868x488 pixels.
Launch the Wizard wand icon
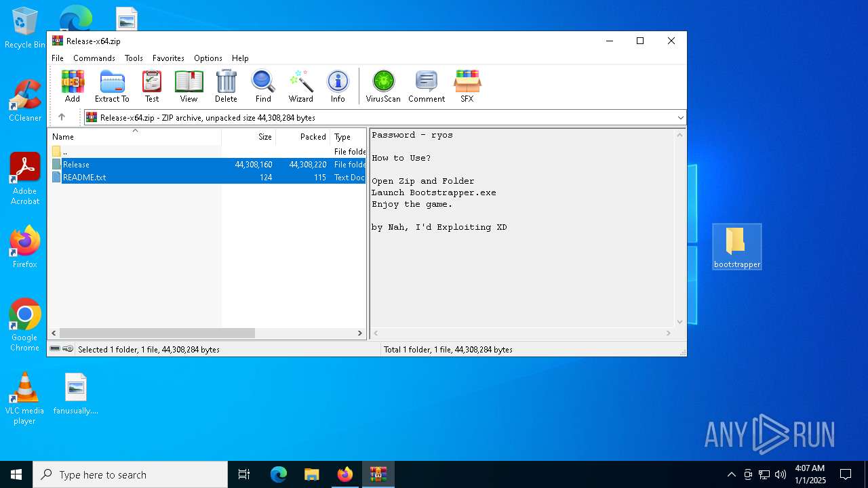300,86
